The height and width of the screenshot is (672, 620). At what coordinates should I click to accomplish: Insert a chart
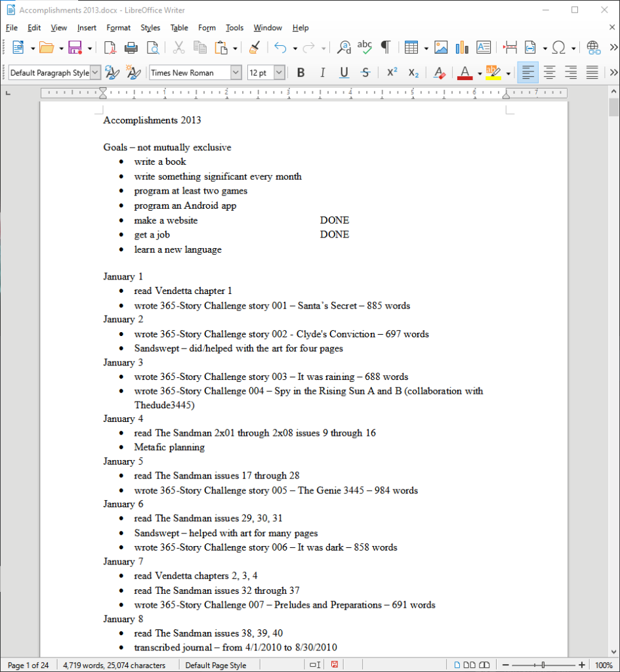point(462,47)
